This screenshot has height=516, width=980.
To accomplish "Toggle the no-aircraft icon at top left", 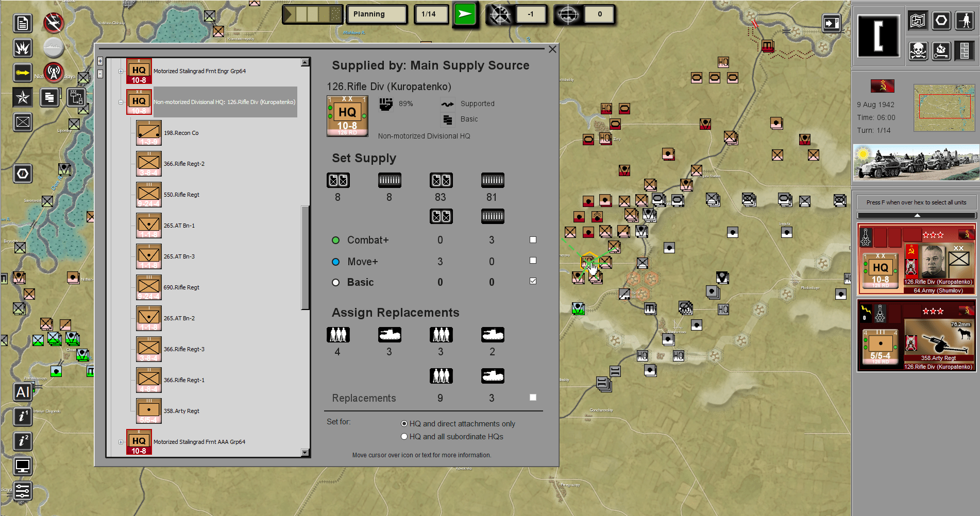I will [53, 23].
